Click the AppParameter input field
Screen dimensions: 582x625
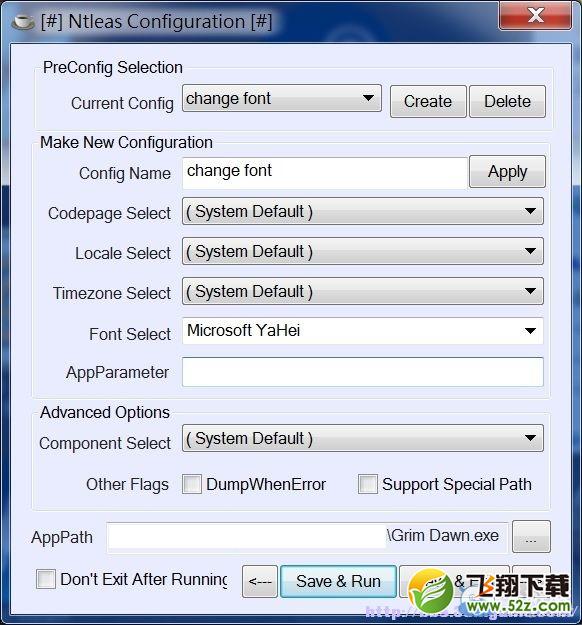(x=363, y=372)
